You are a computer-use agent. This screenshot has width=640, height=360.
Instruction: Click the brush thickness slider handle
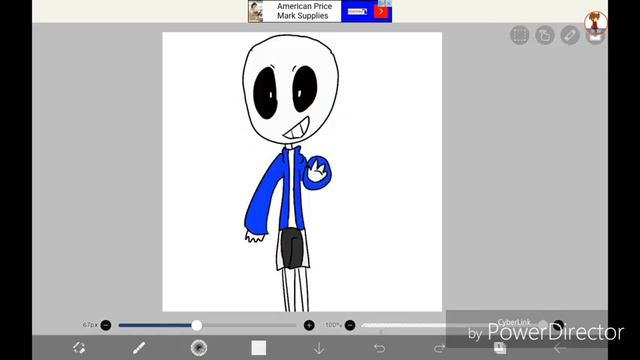pyautogui.click(x=197, y=325)
